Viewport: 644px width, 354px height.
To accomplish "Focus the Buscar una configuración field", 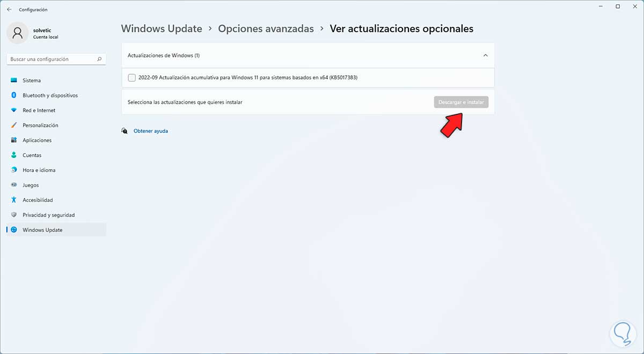I will [x=56, y=59].
